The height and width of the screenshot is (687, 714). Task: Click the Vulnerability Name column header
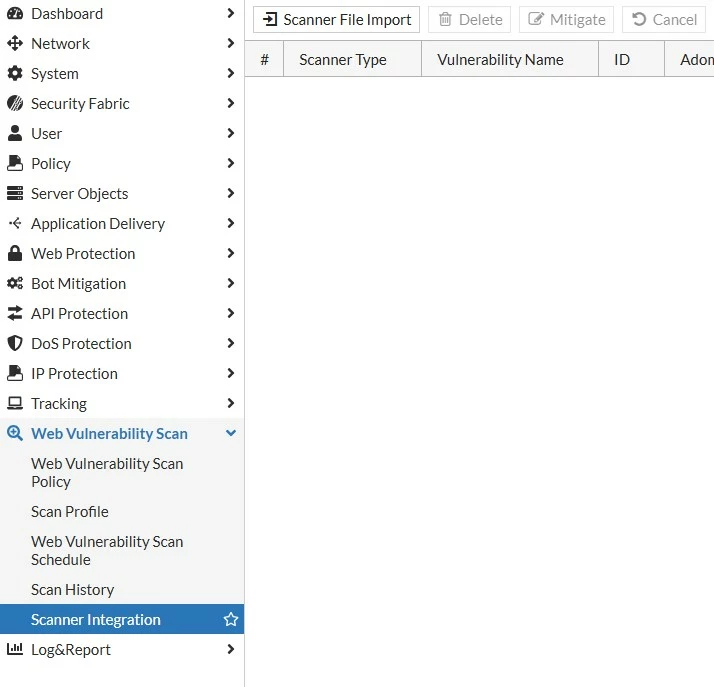point(510,59)
